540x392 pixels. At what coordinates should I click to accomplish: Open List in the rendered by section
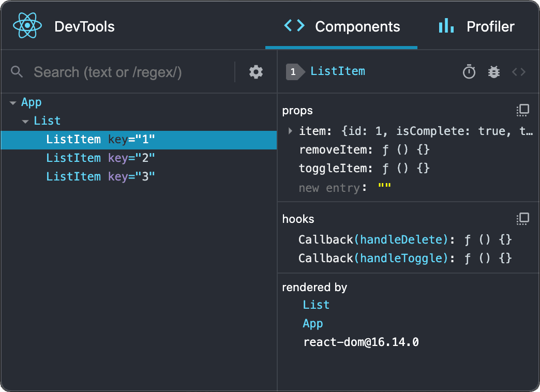tap(316, 305)
